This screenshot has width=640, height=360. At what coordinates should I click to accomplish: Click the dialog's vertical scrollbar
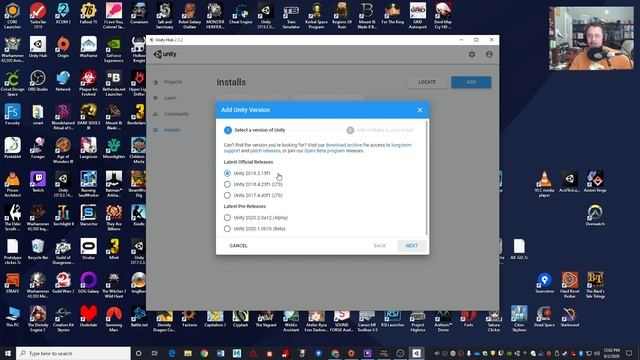[x=427, y=178]
